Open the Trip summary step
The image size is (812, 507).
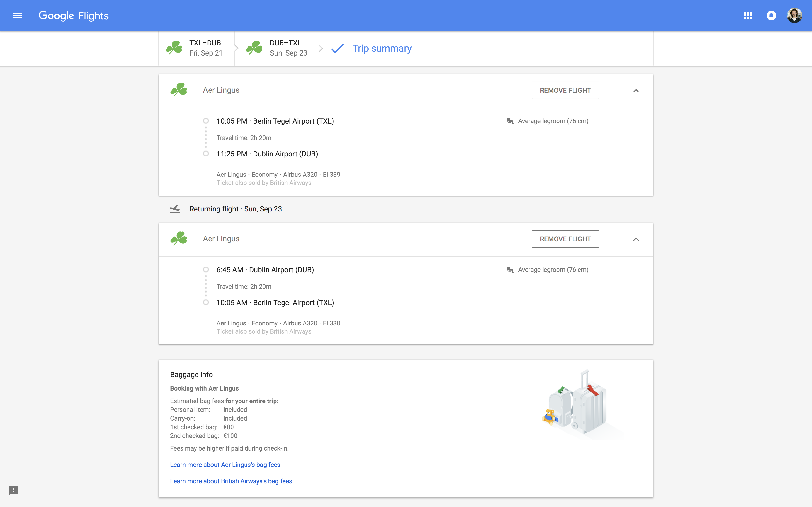coord(382,48)
